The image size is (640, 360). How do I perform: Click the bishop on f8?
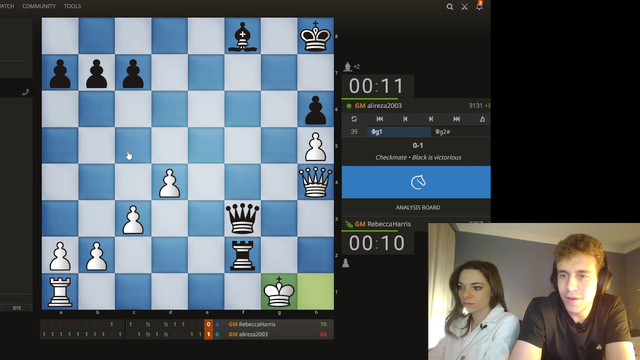(x=242, y=36)
